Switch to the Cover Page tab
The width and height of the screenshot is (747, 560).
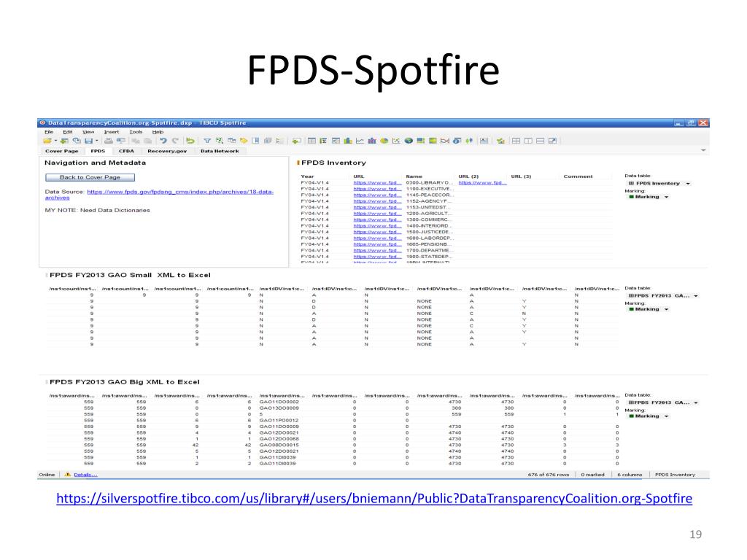(x=61, y=151)
